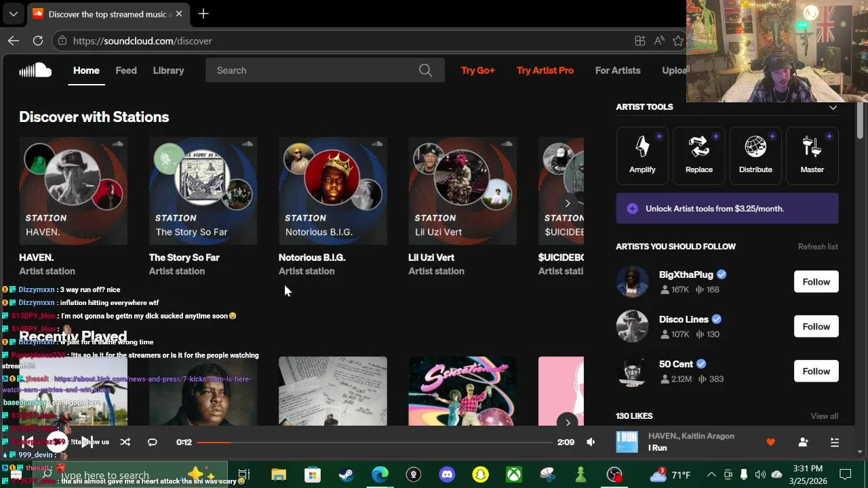Open the Replace artist tool
The width and height of the screenshot is (868, 488).
pyautogui.click(x=698, y=155)
